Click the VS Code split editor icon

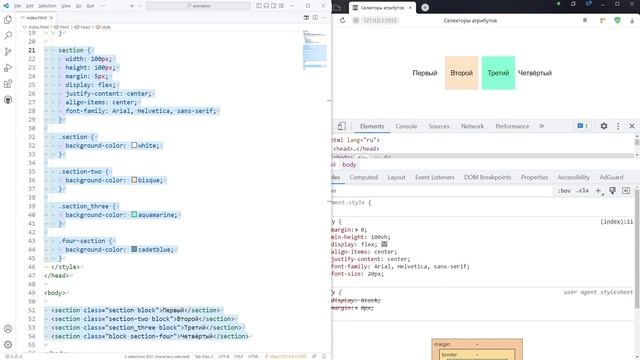[315, 18]
